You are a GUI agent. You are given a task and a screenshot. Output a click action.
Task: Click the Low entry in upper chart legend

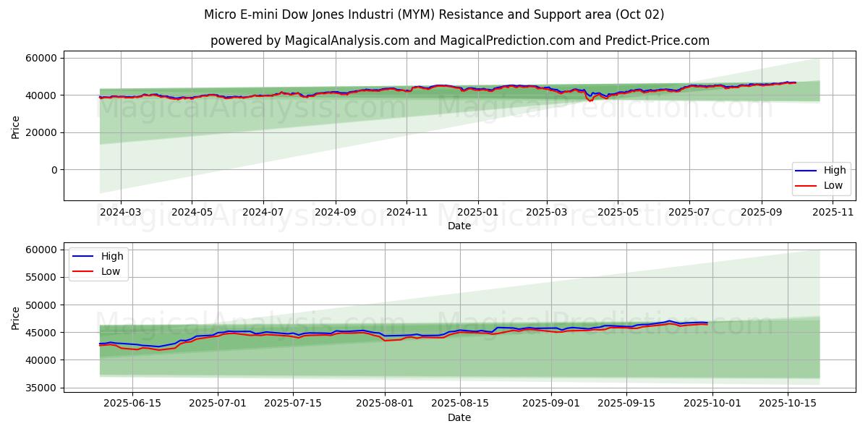point(833,185)
